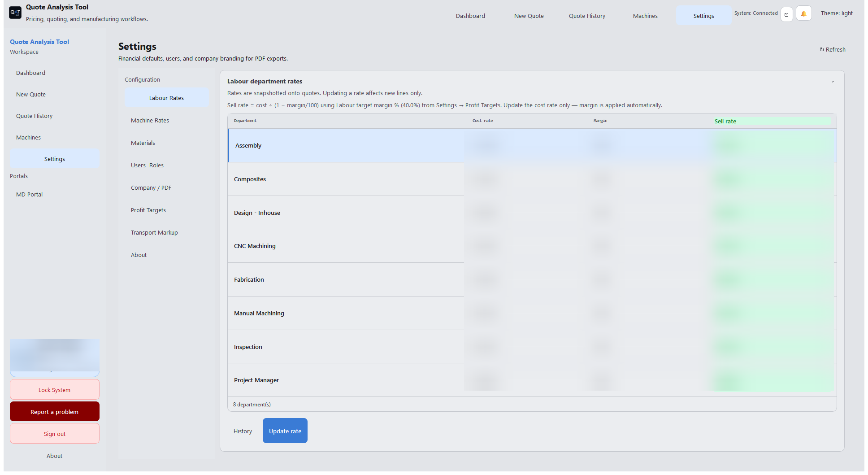Open About in the Configuration list
This screenshot has width=868, height=475.
[167, 255]
